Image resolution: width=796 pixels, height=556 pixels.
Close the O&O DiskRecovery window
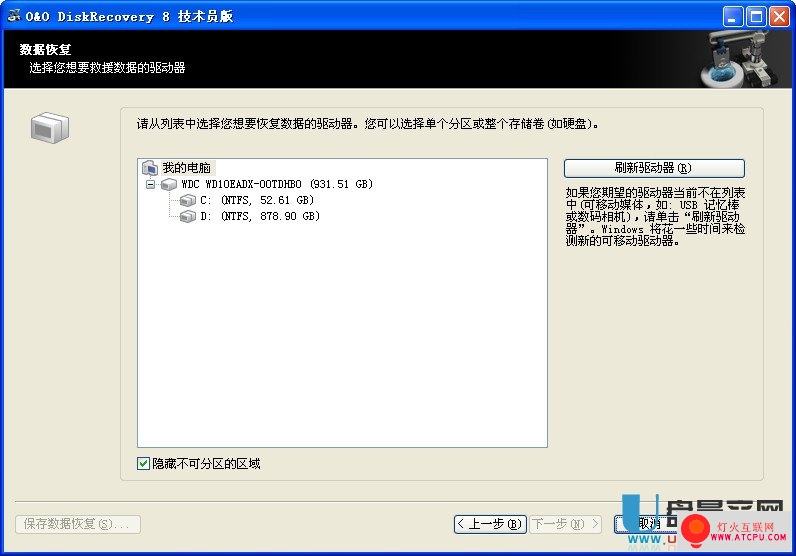click(x=779, y=17)
